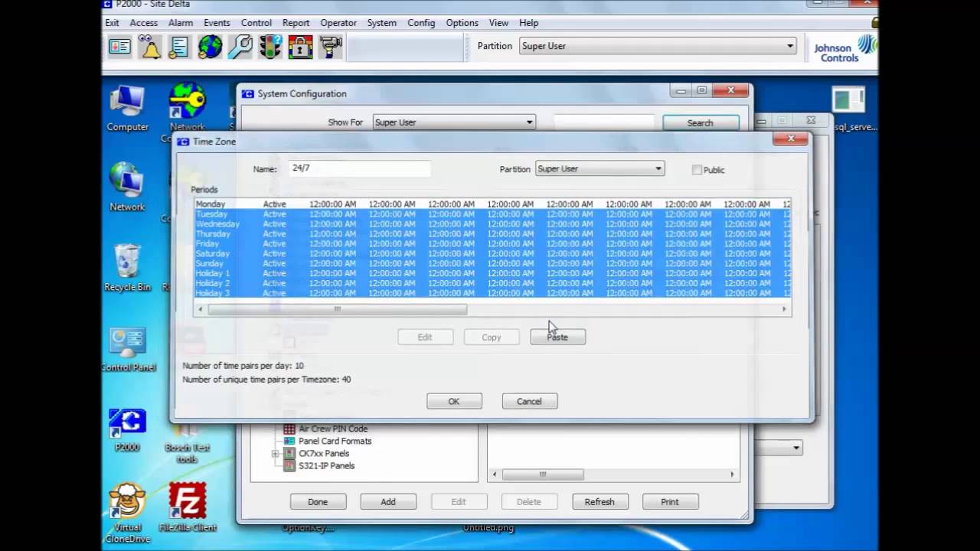Open the Exit menu
This screenshot has width=980, height=551.
click(x=113, y=23)
